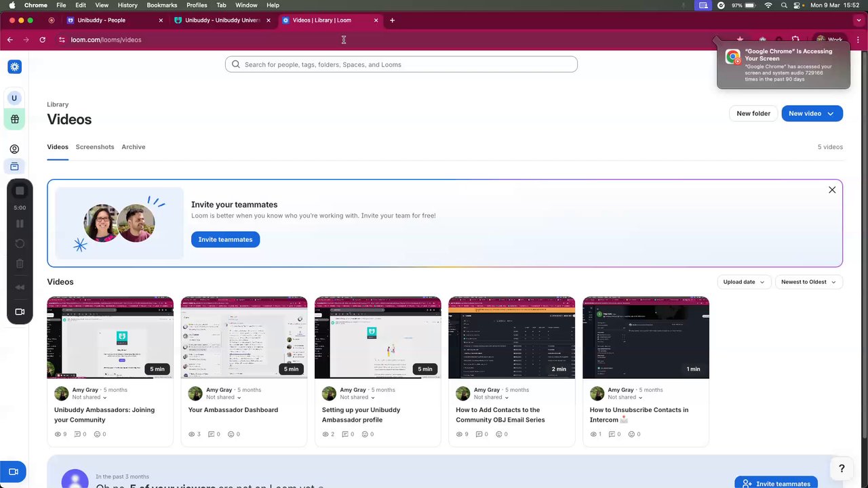This screenshot has height=488, width=868.
Task: Click the Wi-Fi menu bar icon
Action: (768, 5)
